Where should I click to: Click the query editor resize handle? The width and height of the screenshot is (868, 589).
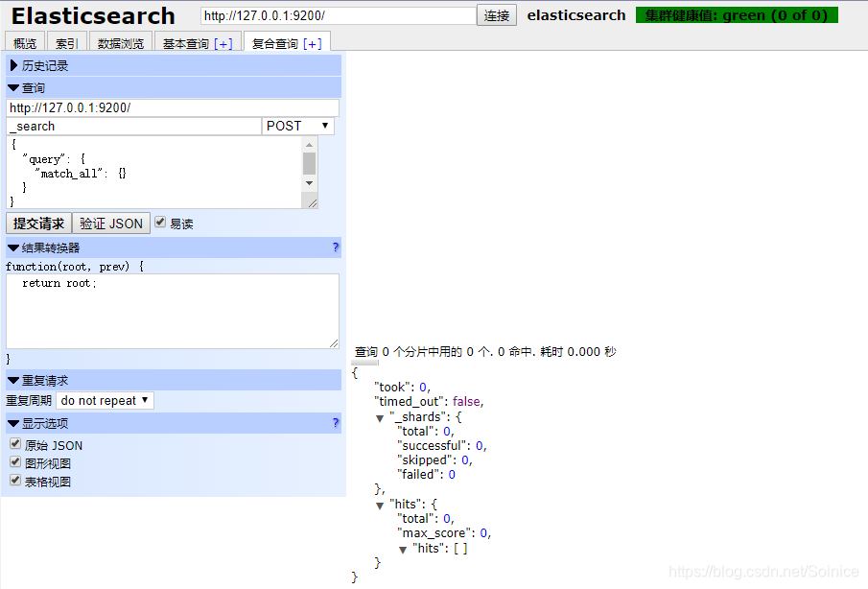pos(313,202)
